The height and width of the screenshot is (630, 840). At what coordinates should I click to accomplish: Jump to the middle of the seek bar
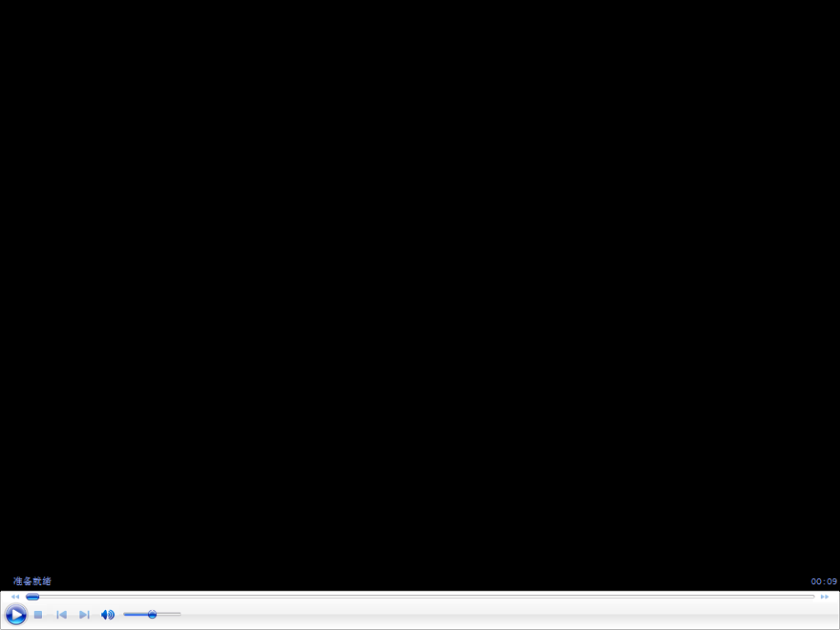click(420, 596)
